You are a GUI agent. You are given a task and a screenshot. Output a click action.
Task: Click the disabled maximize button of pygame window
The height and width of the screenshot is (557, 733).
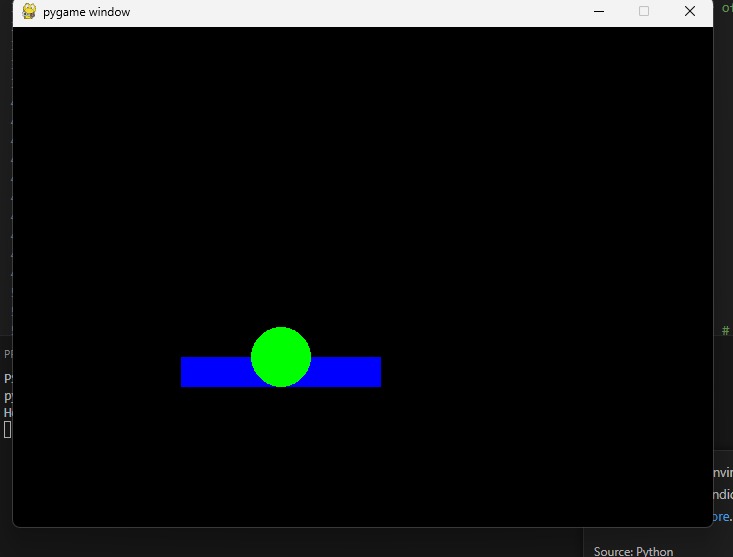click(x=644, y=11)
